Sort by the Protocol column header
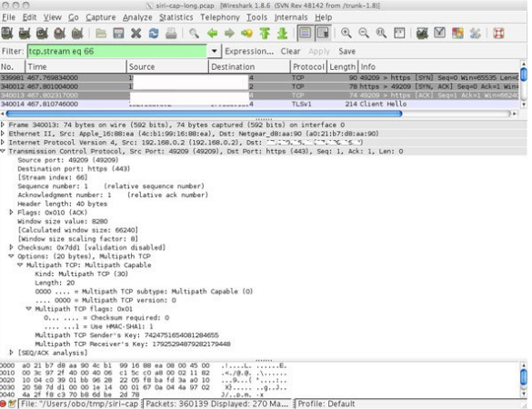Screen dimensions: 532x409 pyautogui.click(x=308, y=67)
